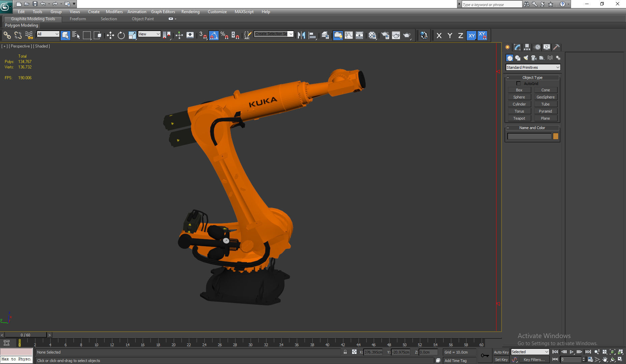Create a Teapot primitive
The height and width of the screenshot is (364, 626).
click(x=519, y=118)
